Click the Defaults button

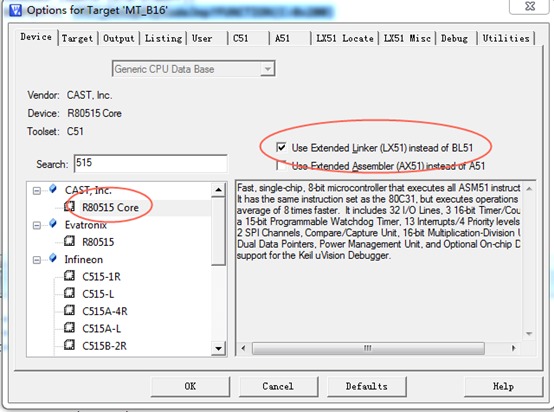366,386
